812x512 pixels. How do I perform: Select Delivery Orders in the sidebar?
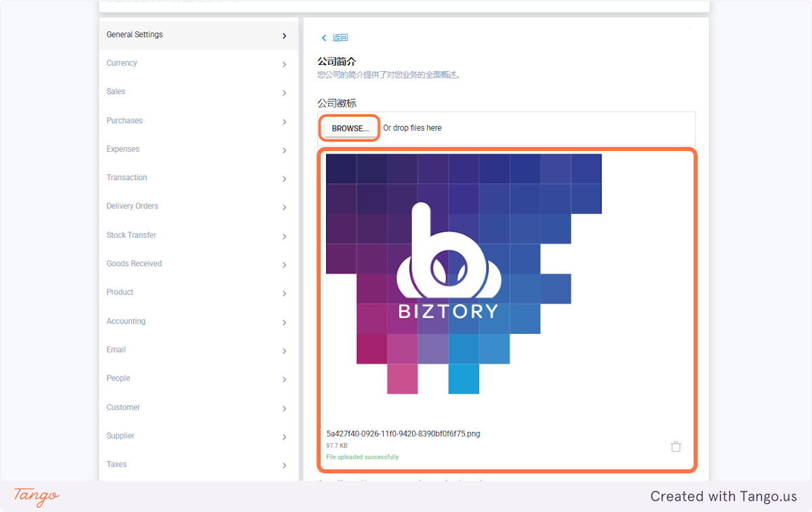tap(198, 206)
